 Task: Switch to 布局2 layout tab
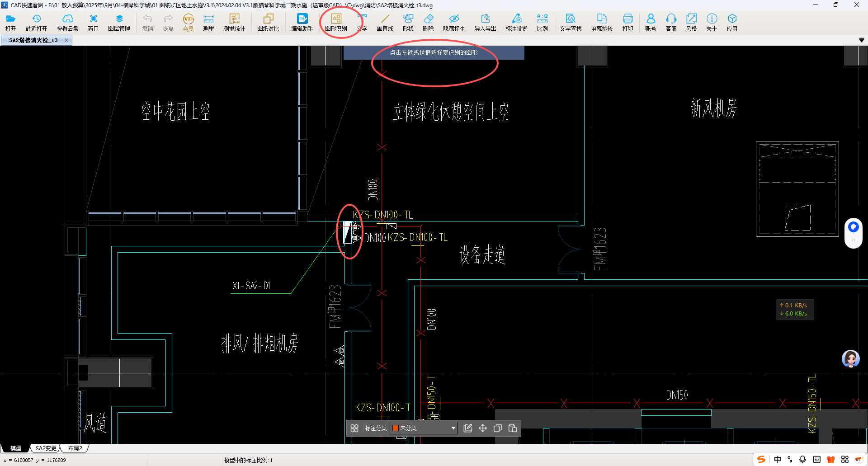coord(75,448)
